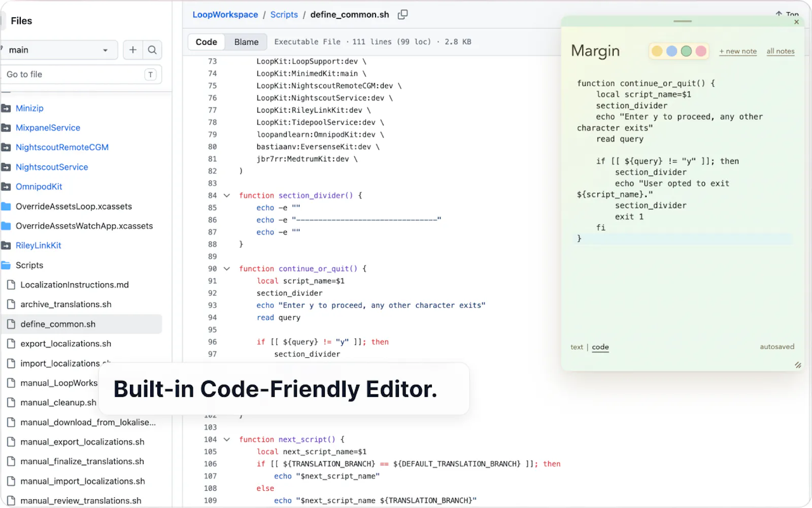
Task: Open manual_export_localizations.sh file
Action: [82, 442]
